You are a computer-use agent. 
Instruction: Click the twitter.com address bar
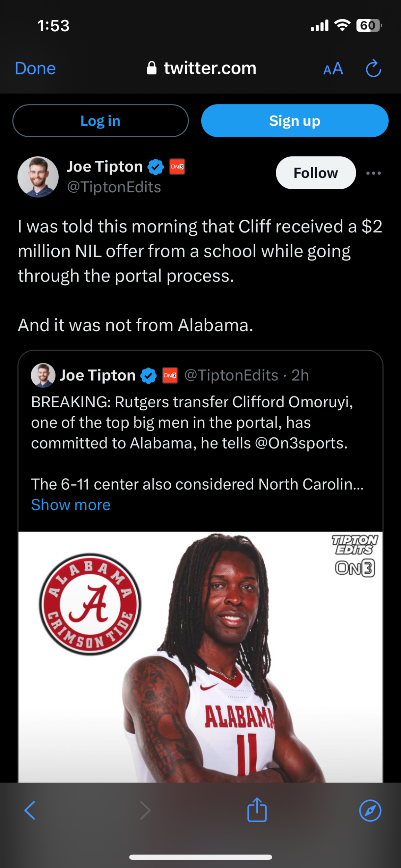[x=201, y=68]
